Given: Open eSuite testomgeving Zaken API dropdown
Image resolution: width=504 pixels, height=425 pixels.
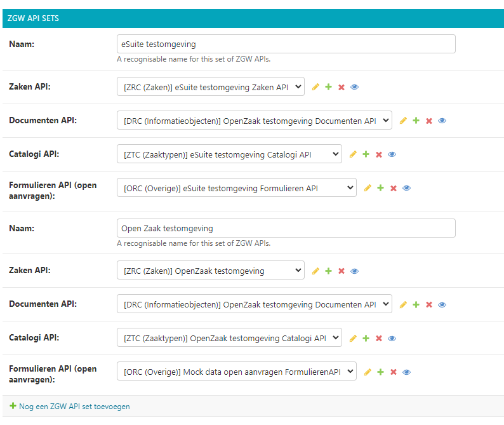Looking at the screenshot, I should 210,87.
